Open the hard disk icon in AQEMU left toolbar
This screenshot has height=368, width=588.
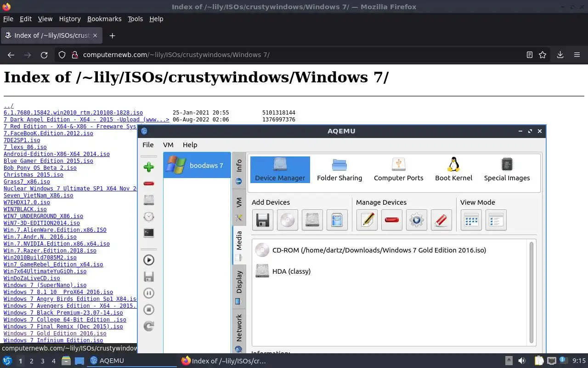click(x=148, y=200)
